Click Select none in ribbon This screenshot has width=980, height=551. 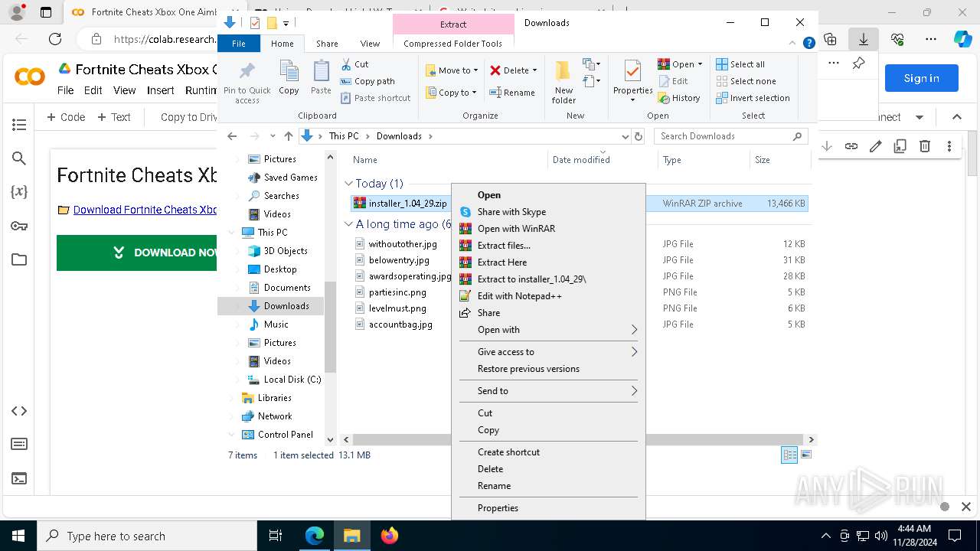(x=746, y=81)
